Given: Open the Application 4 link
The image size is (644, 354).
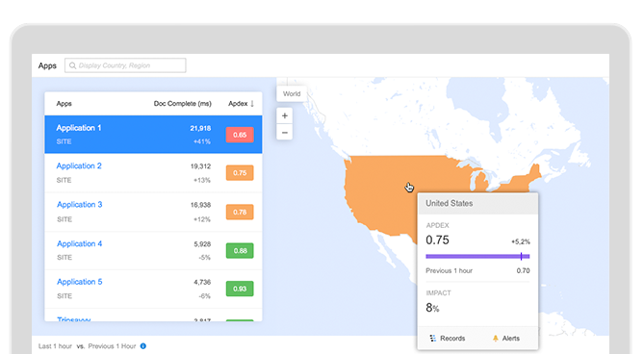Looking at the screenshot, I should (79, 243).
